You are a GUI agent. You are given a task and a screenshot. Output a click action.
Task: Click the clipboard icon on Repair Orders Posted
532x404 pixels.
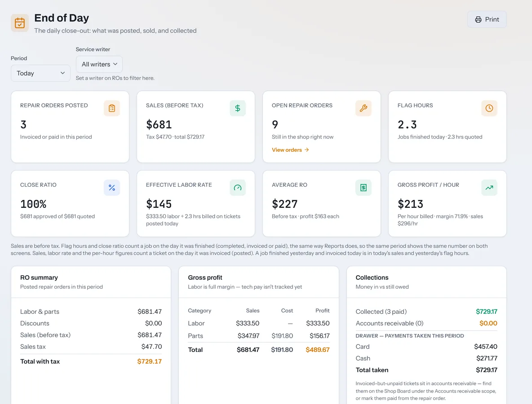coord(111,108)
